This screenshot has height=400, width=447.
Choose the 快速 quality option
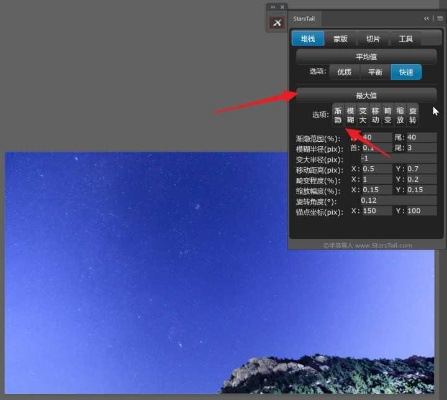pyautogui.click(x=406, y=72)
